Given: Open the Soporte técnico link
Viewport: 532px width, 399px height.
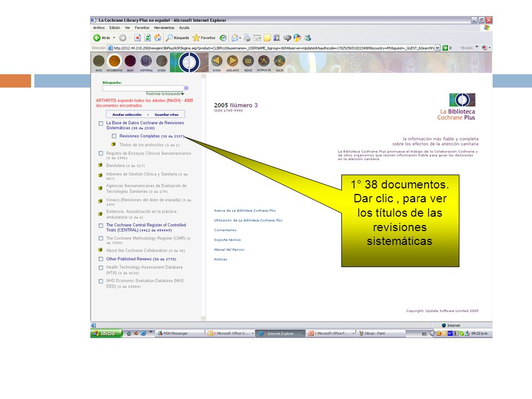Looking at the screenshot, I should coord(227,240).
